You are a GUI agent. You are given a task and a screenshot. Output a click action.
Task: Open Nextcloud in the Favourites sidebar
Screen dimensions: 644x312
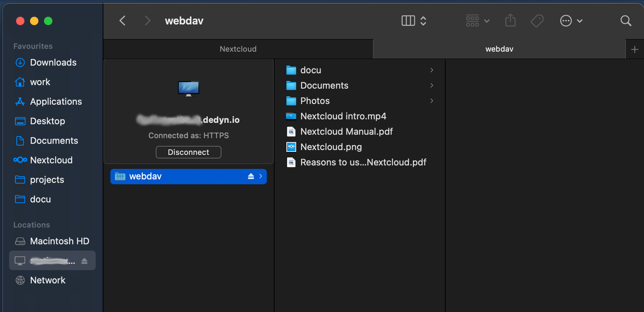[x=52, y=160]
